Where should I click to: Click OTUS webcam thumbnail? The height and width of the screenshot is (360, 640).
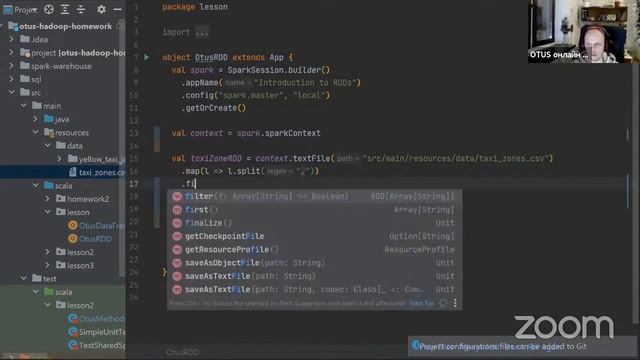tap(584, 31)
